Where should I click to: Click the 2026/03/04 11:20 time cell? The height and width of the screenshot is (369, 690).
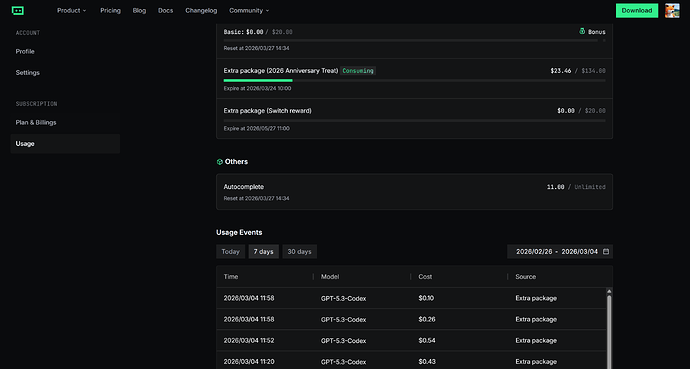(x=249, y=362)
